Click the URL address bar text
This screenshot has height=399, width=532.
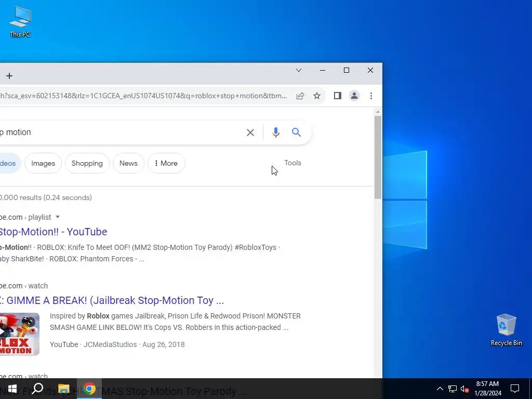click(143, 96)
